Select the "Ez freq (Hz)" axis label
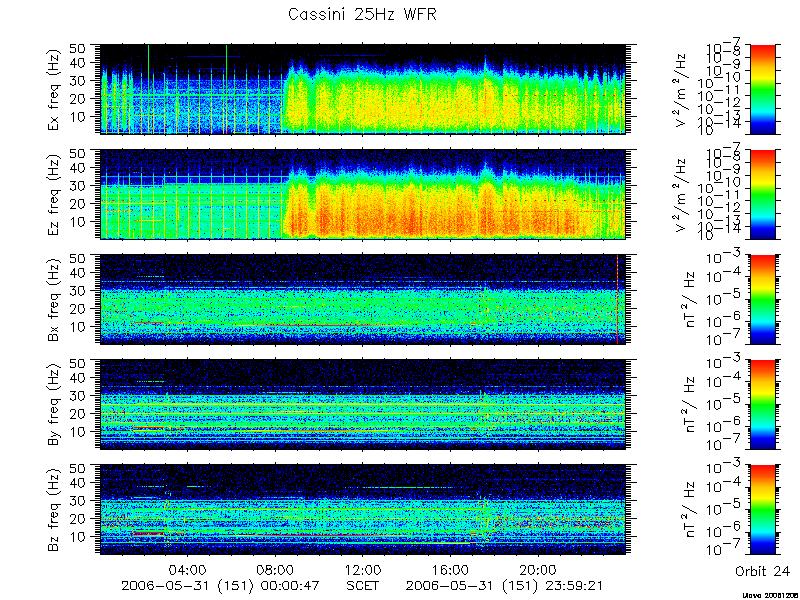Viewport: 800px width, 600px height. click(x=54, y=194)
